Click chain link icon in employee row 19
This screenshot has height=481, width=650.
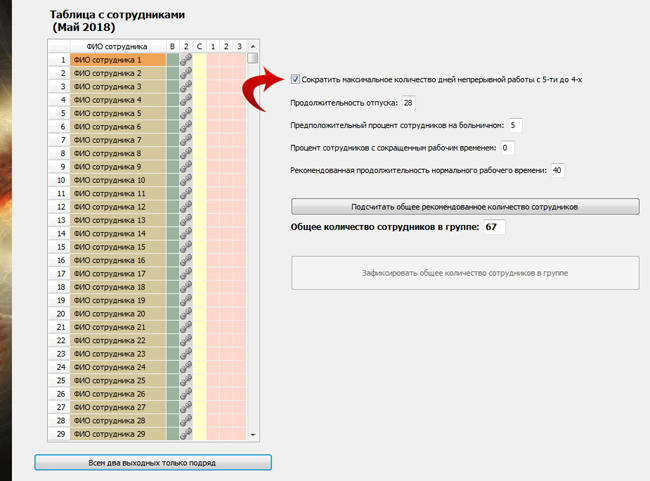click(186, 300)
